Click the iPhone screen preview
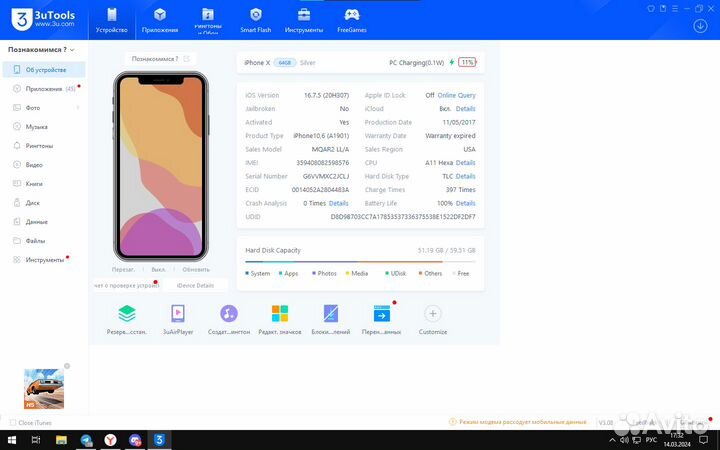The image size is (720, 450). (161, 166)
